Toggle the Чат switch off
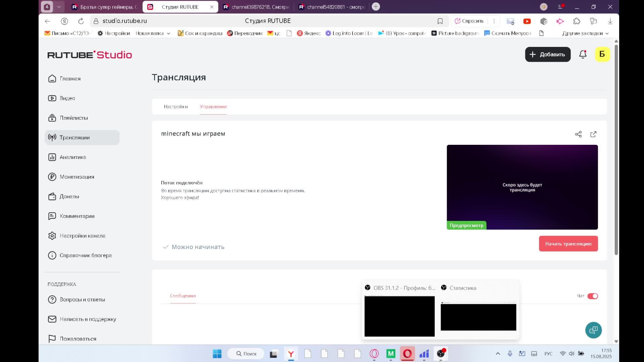Screen dimensions: 644x362 [592, 296]
